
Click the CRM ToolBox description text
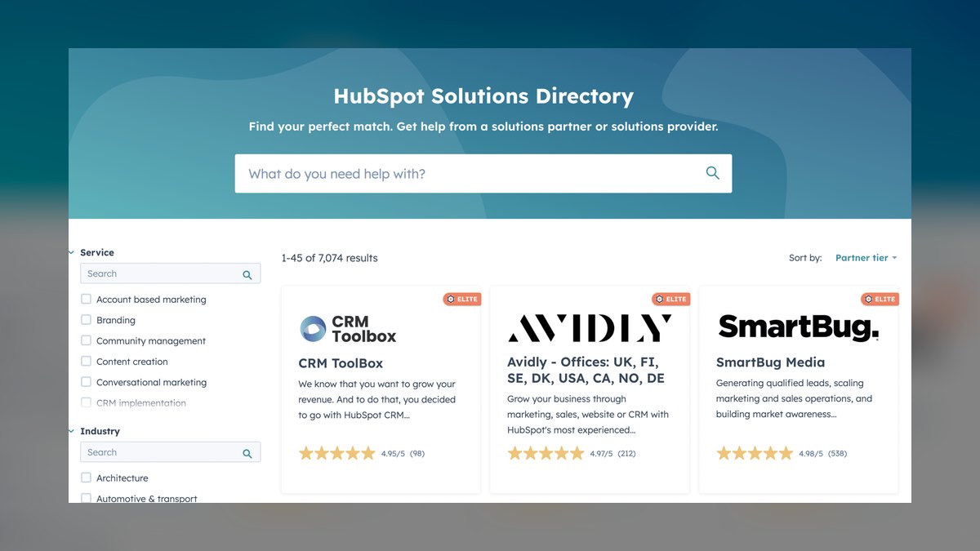pyautogui.click(x=377, y=399)
